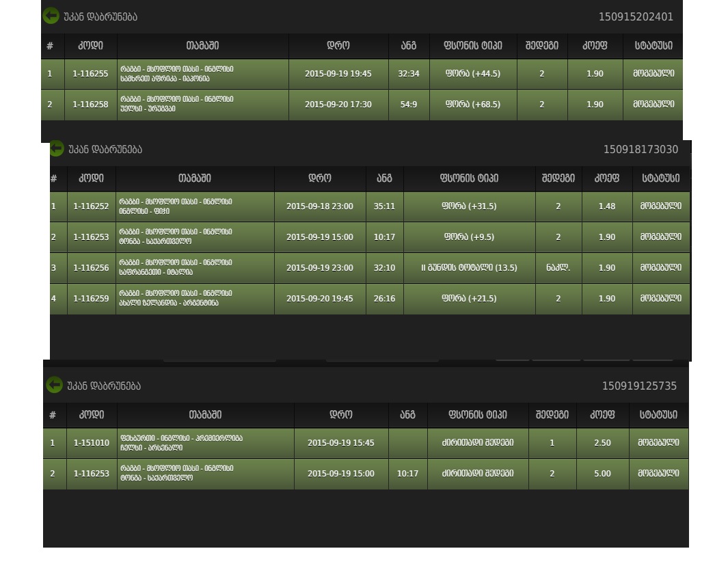Select bet code 1-116259
Viewport: 728px width, 564px height.
tap(91, 299)
